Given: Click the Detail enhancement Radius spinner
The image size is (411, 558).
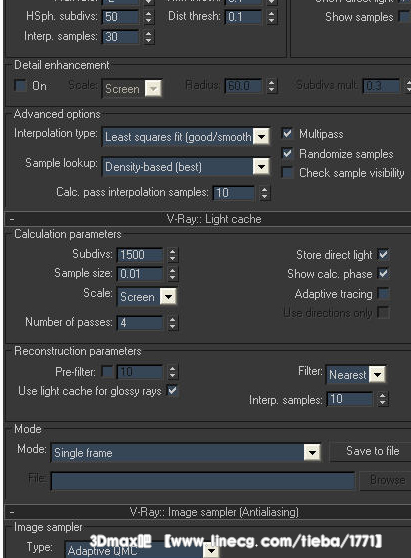Looking at the screenshot, I should coord(272,85).
